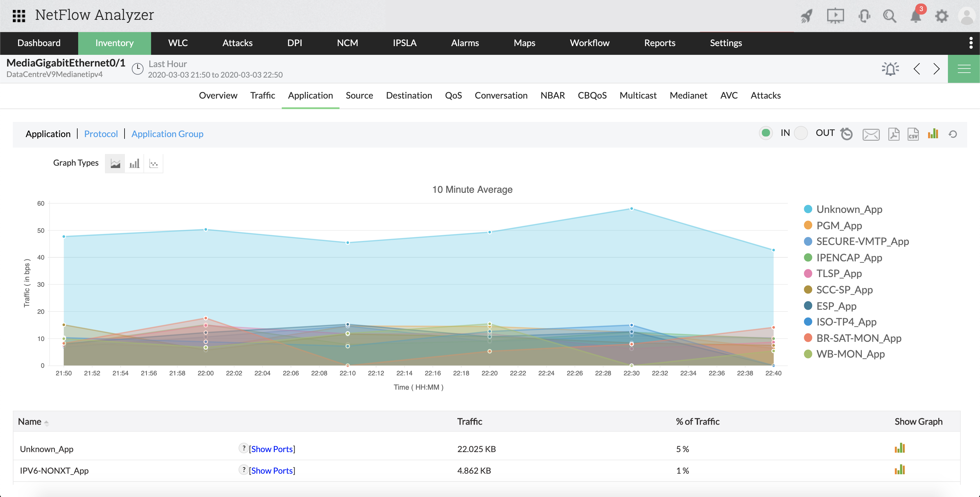Open the apps grid launcher
This screenshot has height=497, width=980.
pos(19,16)
